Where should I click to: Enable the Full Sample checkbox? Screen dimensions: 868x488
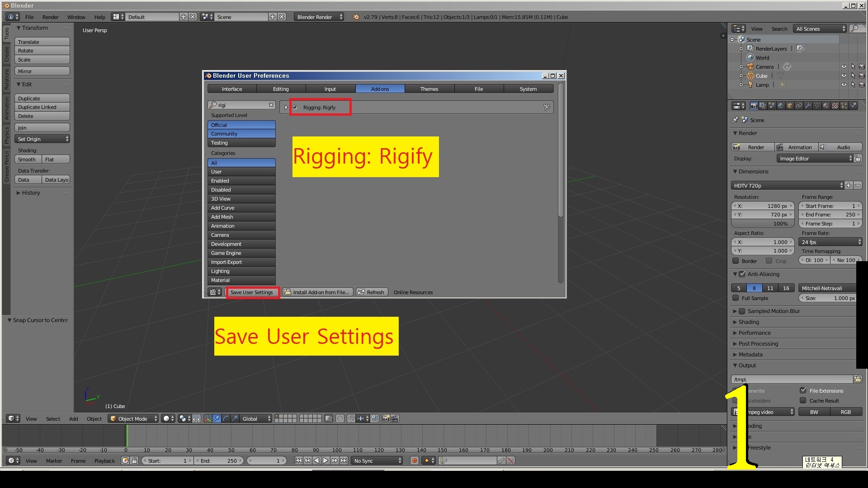pos(736,298)
